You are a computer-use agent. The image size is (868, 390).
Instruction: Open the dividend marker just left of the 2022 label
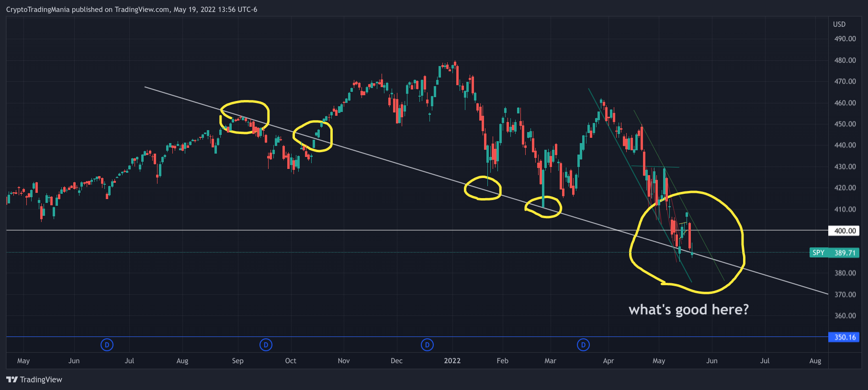pos(427,345)
